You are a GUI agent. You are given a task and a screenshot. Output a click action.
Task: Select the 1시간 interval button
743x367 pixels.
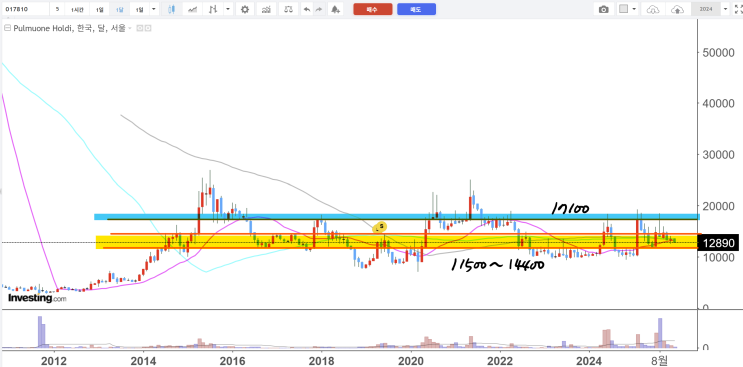tap(77, 9)
